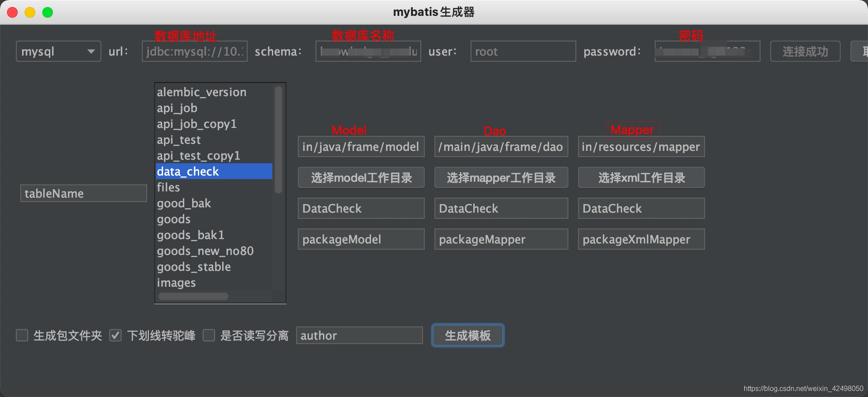The height and width of the screenshot is (397, 868).
Task: Select good_bak table
Action: tap(214, 203)
